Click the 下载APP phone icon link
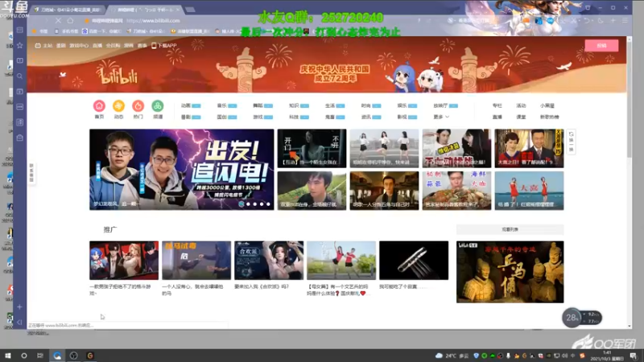 pos(164,46)
